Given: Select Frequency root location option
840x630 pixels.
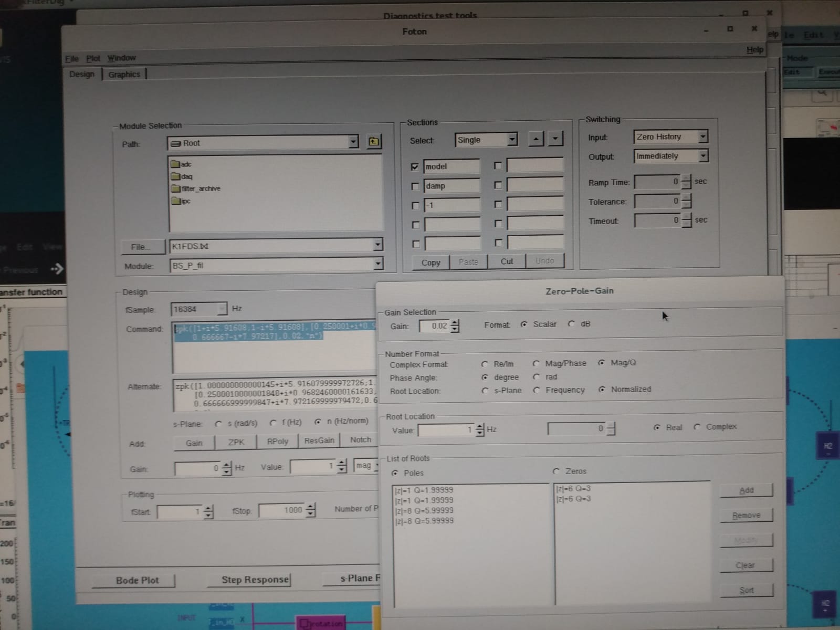Looking at the screenshot, I should click(x=536, y=390).
